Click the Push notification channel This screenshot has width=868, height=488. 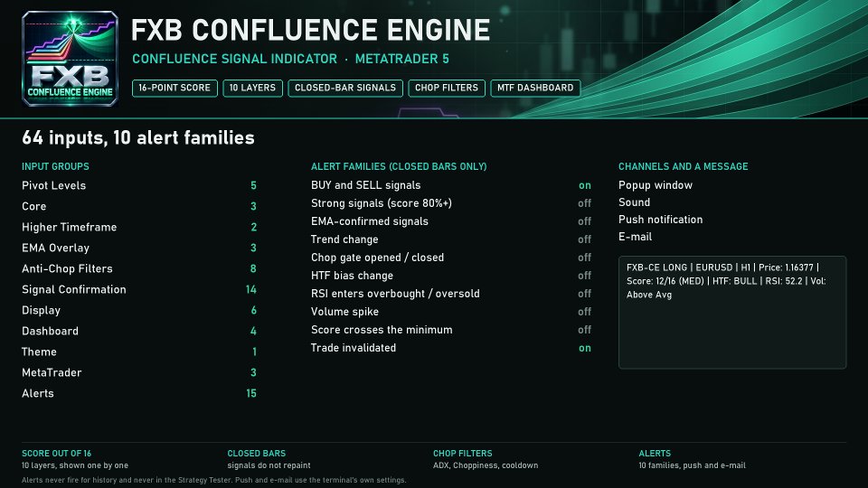tap(660, 220)
